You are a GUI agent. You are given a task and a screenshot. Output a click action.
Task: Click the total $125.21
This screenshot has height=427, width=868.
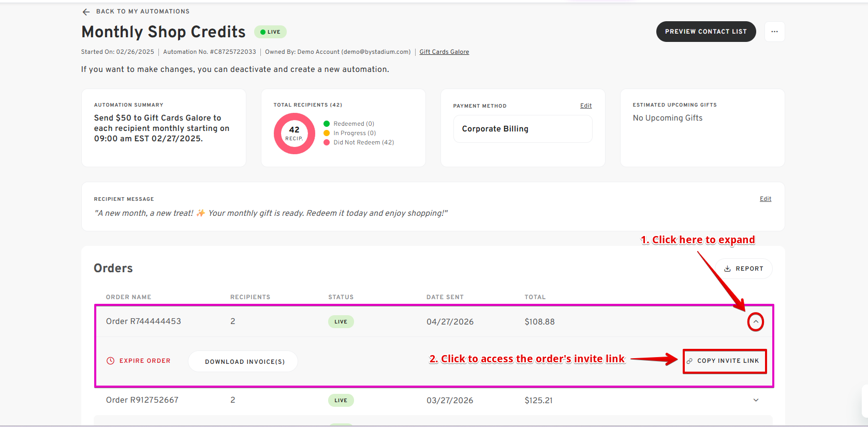(x=538, y=401)
